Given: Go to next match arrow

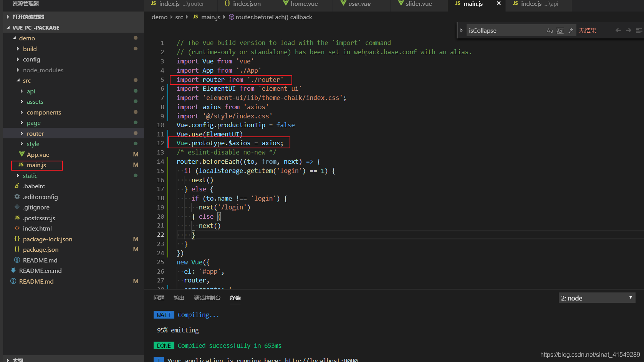Looking at the screenshot, I should tap(629, 30).
